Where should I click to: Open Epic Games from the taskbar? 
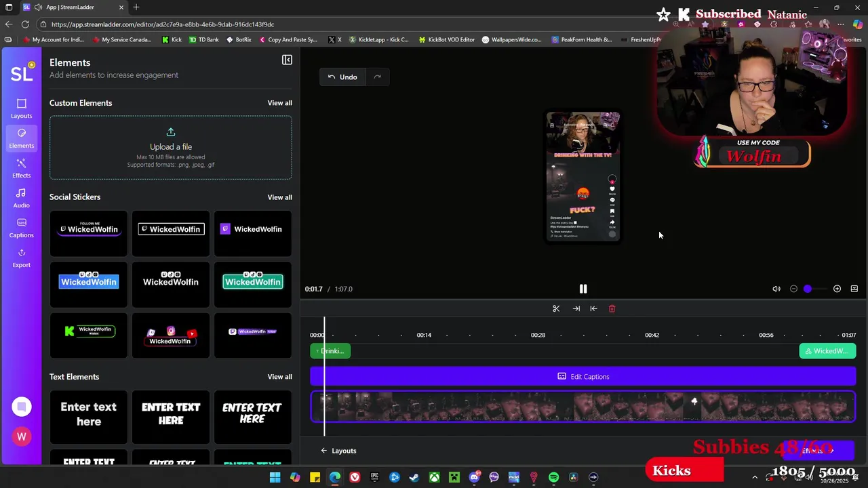pos(374,477)
